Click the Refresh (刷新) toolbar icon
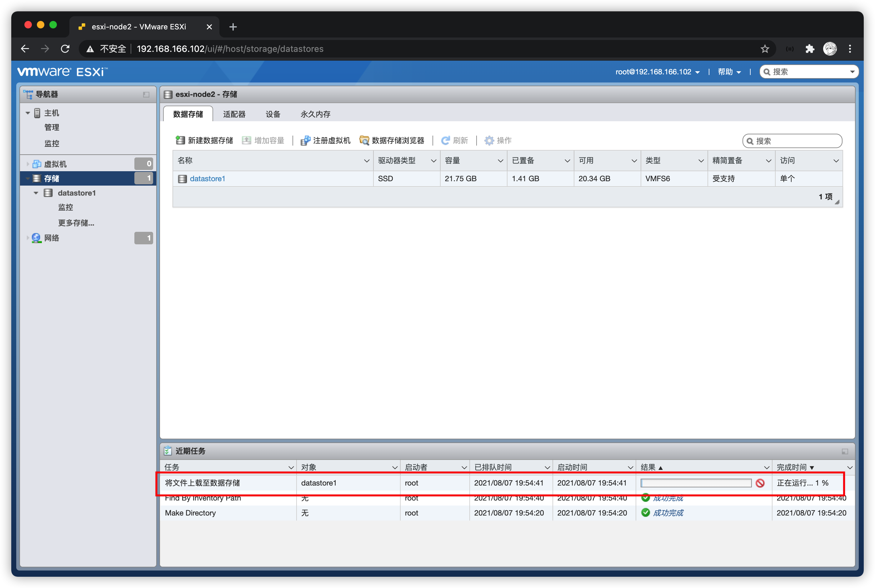Screen dimensions: 875x588 [x=445, y=140]
